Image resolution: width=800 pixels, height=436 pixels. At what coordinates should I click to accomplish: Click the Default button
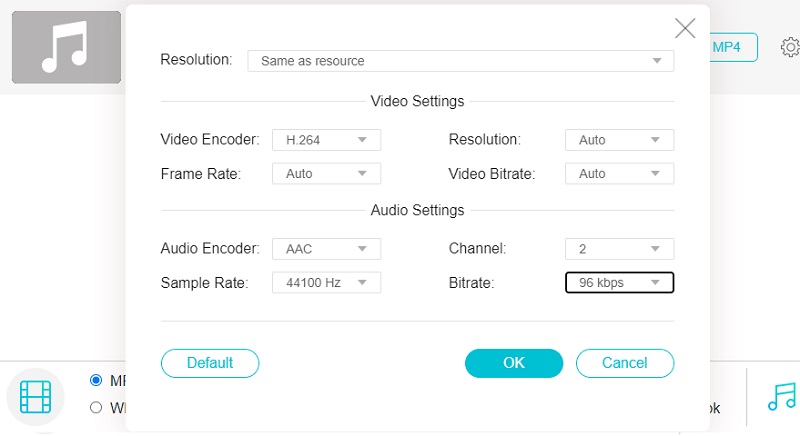tap(210, 363)
